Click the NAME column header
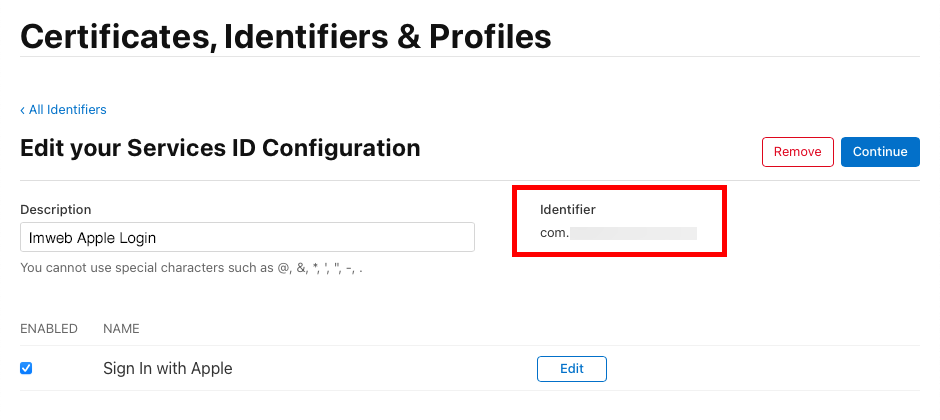The image size is (940, 420). [x=121, y=328]
